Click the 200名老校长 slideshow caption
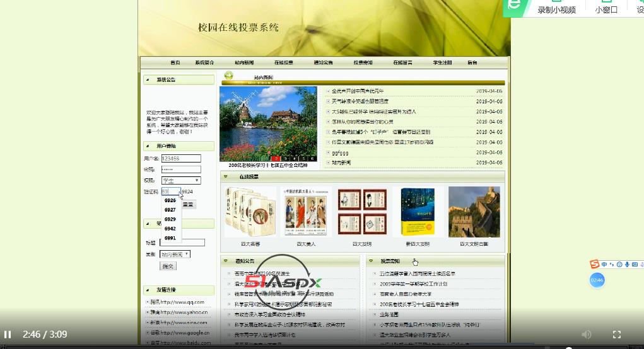Screen dimensions: 644x349 [x=268, y=165]
